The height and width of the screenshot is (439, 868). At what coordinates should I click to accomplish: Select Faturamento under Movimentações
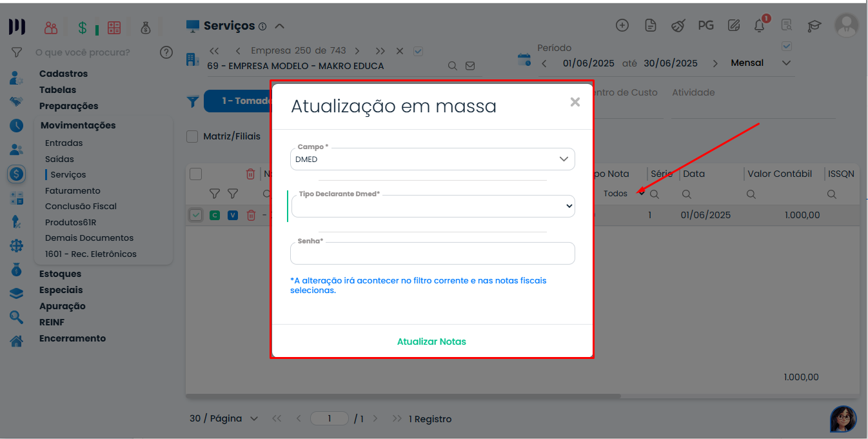pos(73,190)
